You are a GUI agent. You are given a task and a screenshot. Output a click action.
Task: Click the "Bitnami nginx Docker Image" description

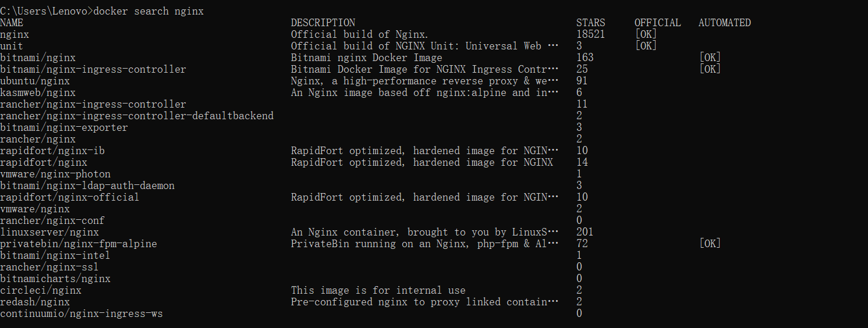coord(367,58)
